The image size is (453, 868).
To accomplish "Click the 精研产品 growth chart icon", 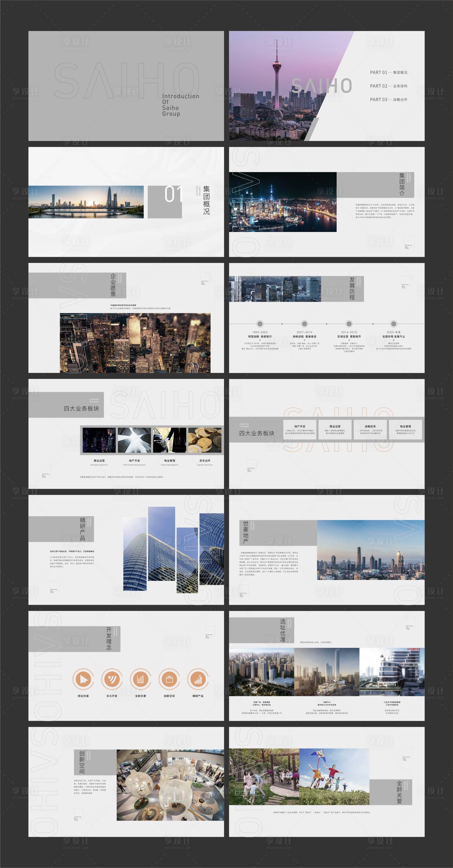I will pos(198,679).
